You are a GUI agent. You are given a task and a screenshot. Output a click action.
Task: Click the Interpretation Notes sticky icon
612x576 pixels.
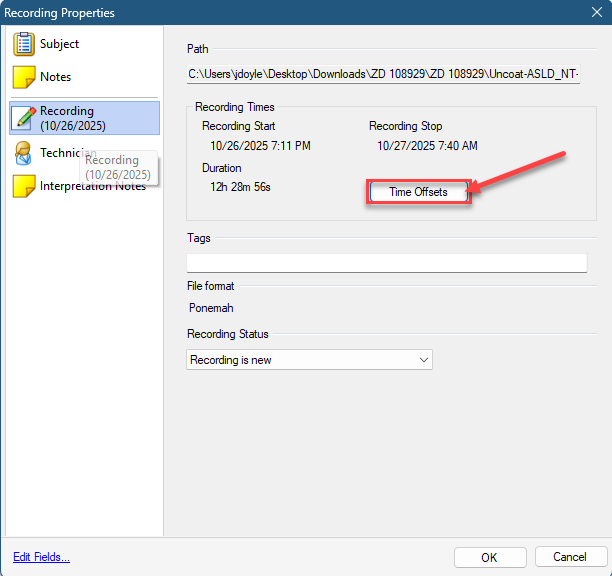24,186
